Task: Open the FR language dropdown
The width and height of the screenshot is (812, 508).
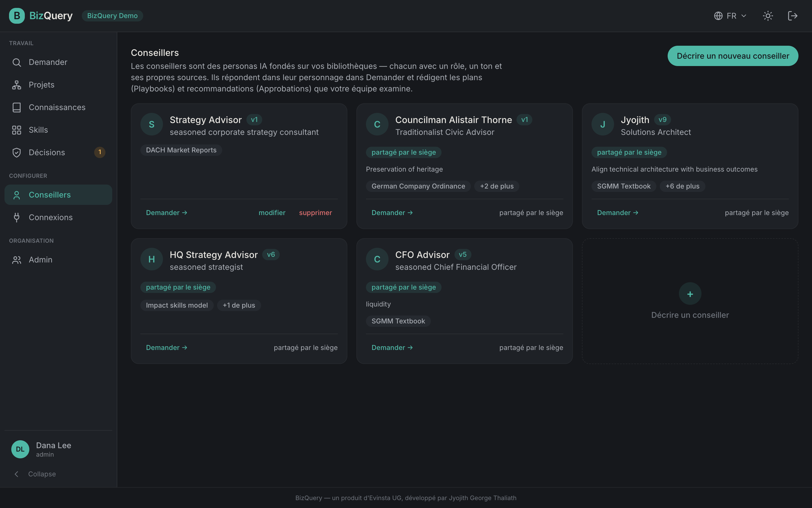Action: (x=731, y=16)
